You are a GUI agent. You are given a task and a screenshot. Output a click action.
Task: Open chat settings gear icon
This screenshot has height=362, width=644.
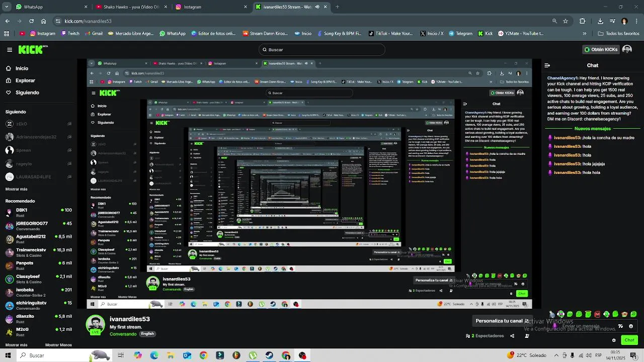tap(614, 340)
